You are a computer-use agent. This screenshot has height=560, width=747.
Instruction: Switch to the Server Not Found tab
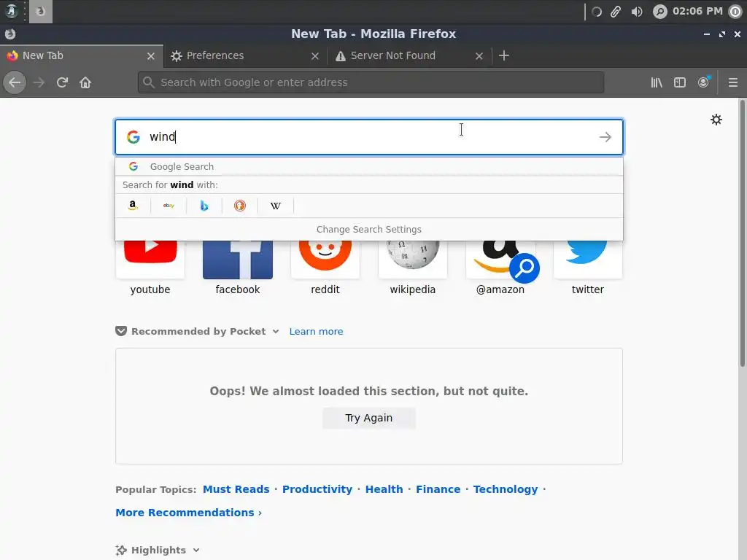410,55
